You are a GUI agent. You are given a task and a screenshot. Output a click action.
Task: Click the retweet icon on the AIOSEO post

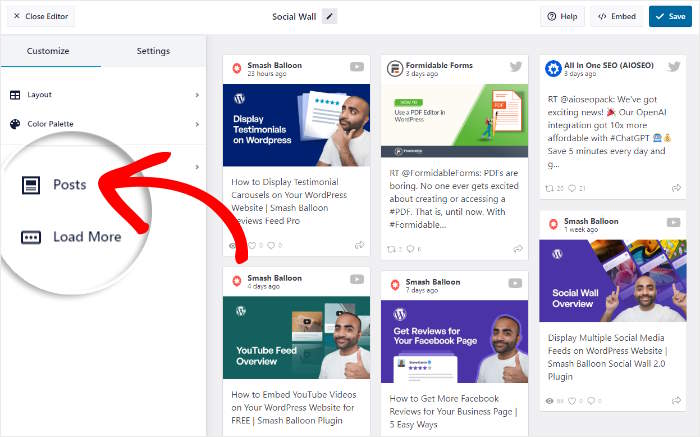(x=550, y=188)
